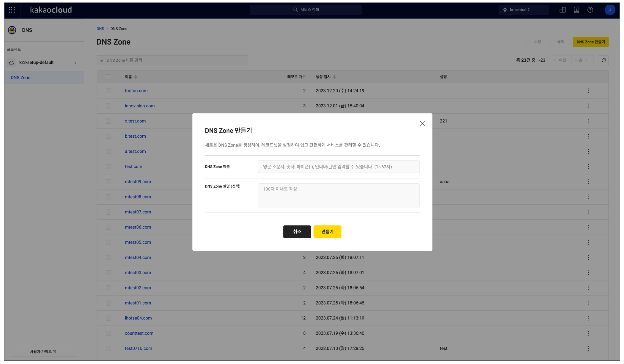The width and height of the screenshot is (624, 364).
Task: Open more options for mtest04.com row
Action: coord(588,257)
